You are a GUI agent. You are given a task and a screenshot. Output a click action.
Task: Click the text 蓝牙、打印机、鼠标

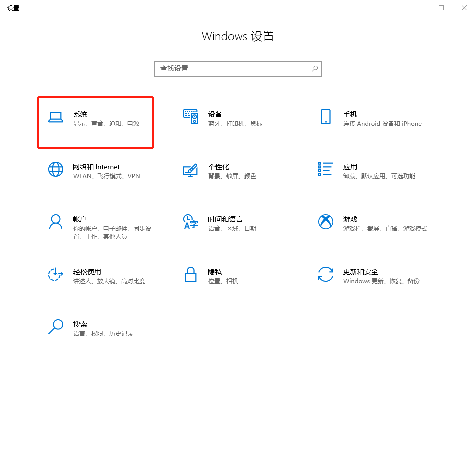pyautogui.click(x=235, y=123)
